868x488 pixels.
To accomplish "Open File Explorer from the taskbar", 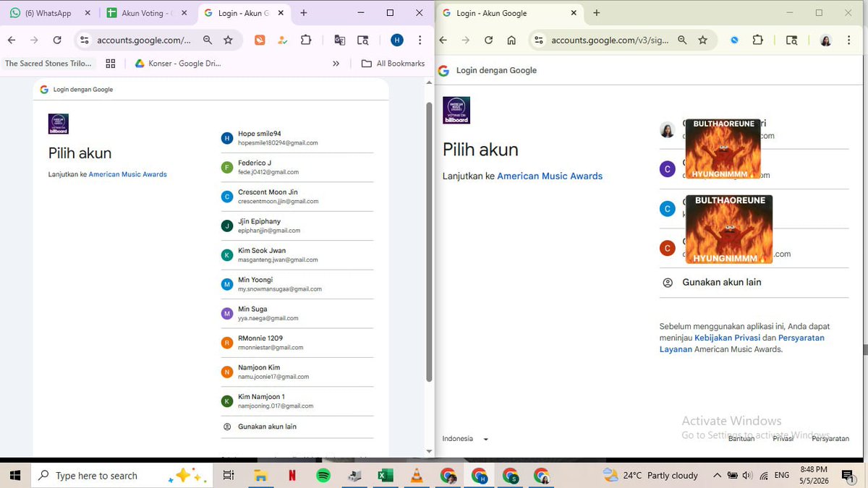I will 260,476.
